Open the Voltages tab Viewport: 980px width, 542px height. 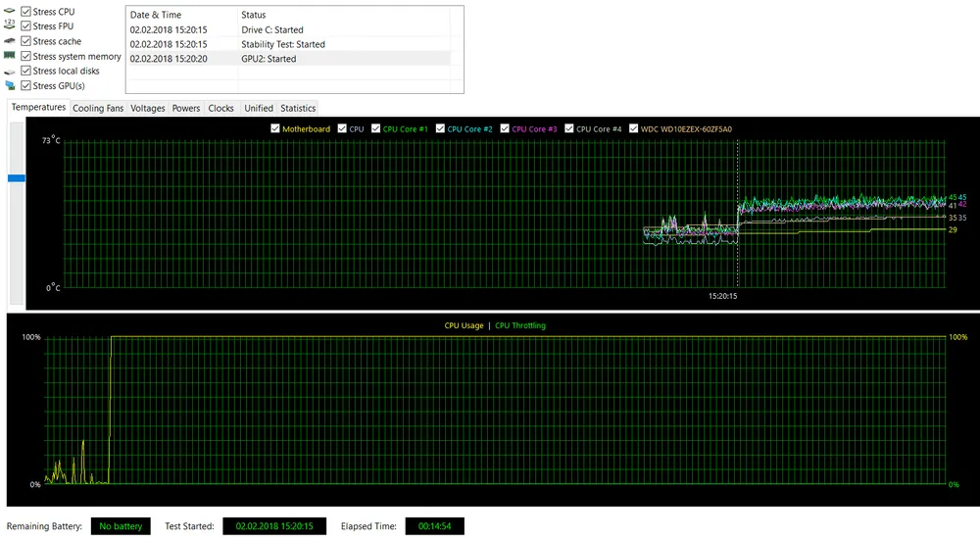(x=148, y=108)
